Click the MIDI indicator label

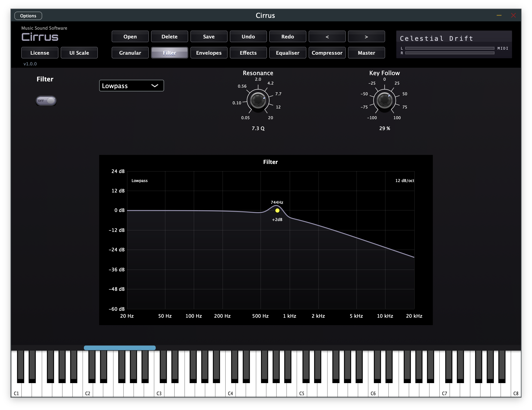coord(503,48)
